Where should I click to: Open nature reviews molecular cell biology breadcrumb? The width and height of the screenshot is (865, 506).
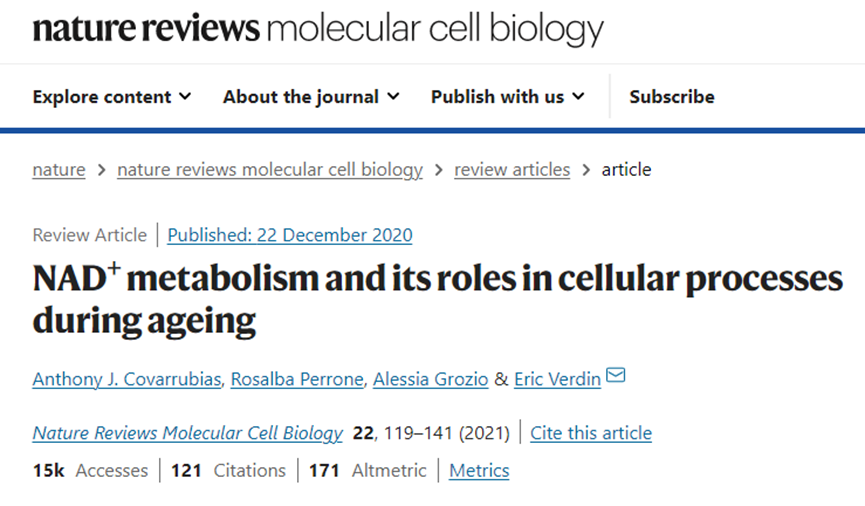270,170
